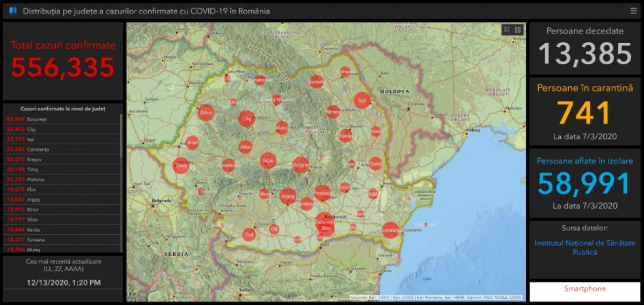Click the Iași case bubble on map

pos(362,101)
